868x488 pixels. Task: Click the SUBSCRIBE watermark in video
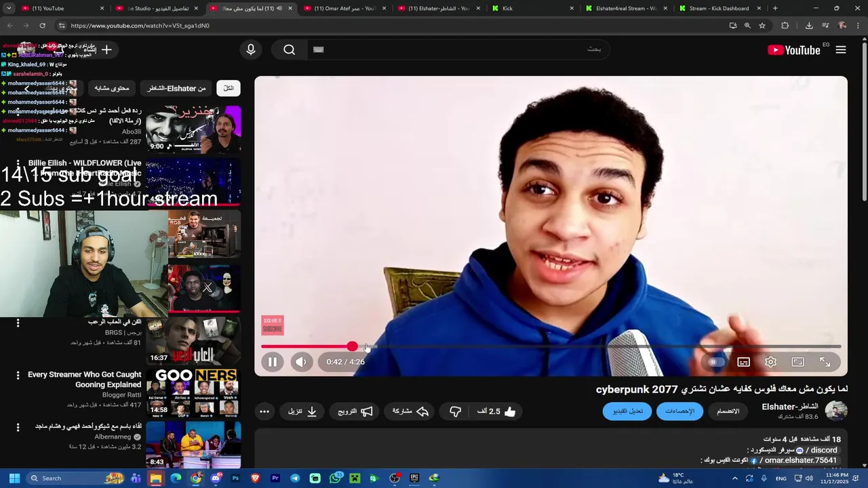[x=273, y=325]
